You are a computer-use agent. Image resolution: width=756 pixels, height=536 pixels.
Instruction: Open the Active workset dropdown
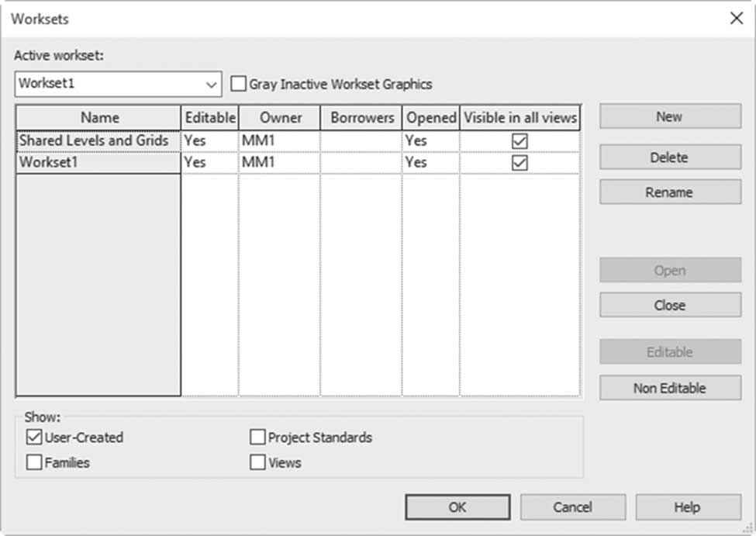[118, 84]
